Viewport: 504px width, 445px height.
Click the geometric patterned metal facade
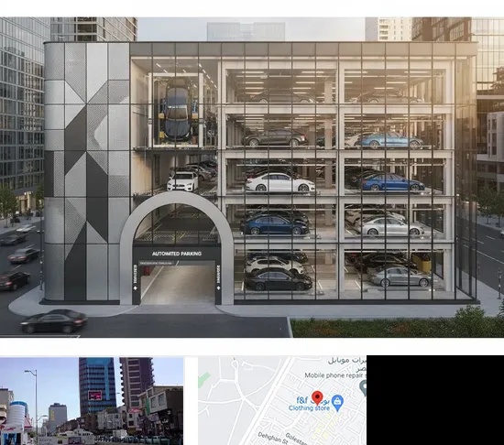click(86, 173)
